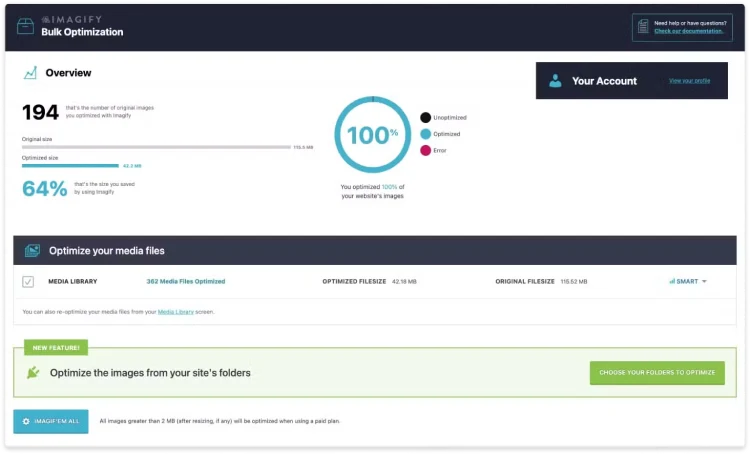Click the blue Optimized legend swatch
The height and width of the screenshot is (454, 750).
[x=426, y=133]
